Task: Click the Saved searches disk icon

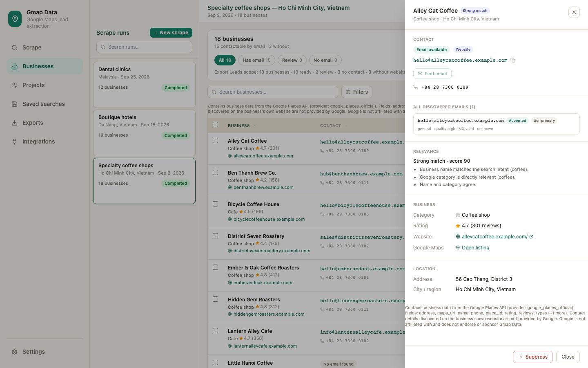Action: tap(14, 104)
